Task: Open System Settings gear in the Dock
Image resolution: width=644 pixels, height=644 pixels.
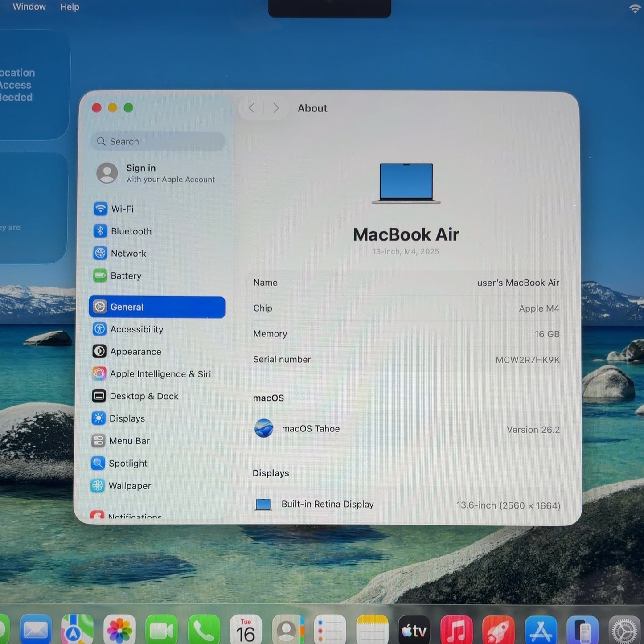Action: pos(625,630)
